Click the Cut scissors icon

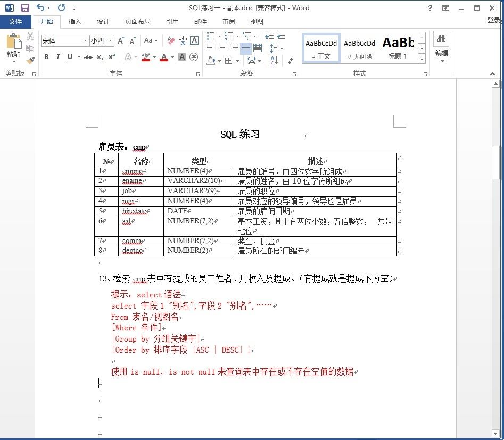coord(30,36)
